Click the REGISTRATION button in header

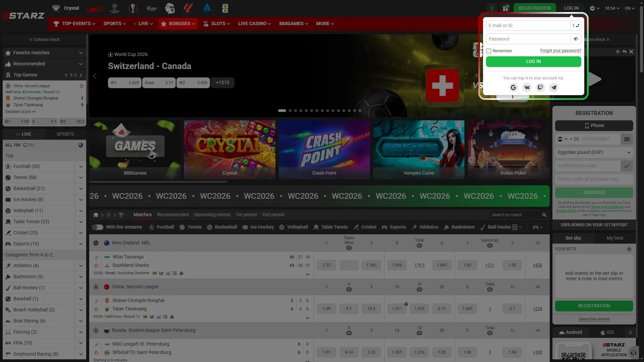(535, 8)
